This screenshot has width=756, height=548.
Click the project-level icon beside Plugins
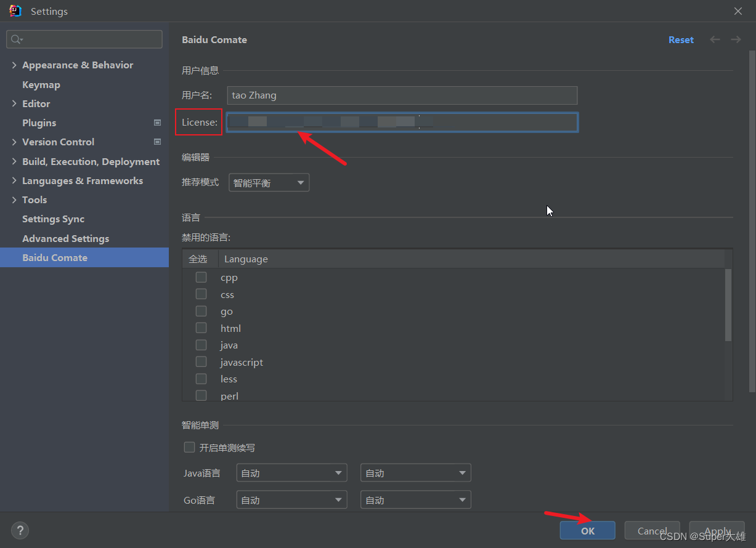pos(157,123)
